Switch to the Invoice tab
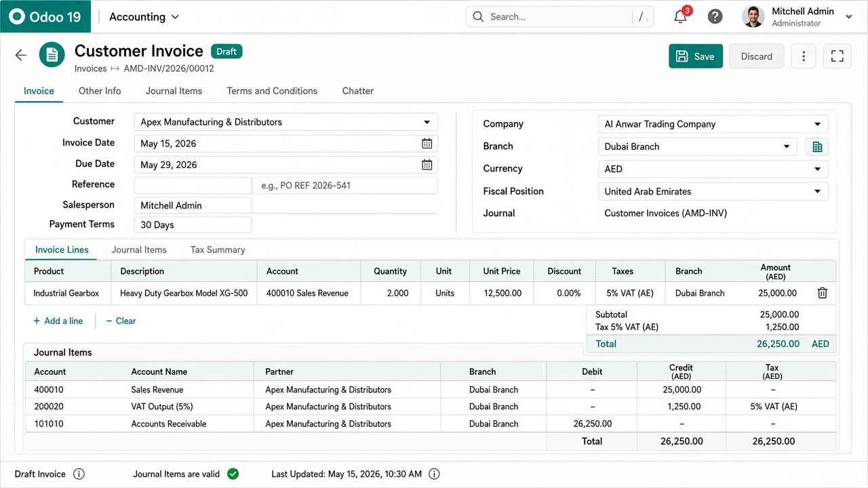The image size is (868, 488). 39,91
